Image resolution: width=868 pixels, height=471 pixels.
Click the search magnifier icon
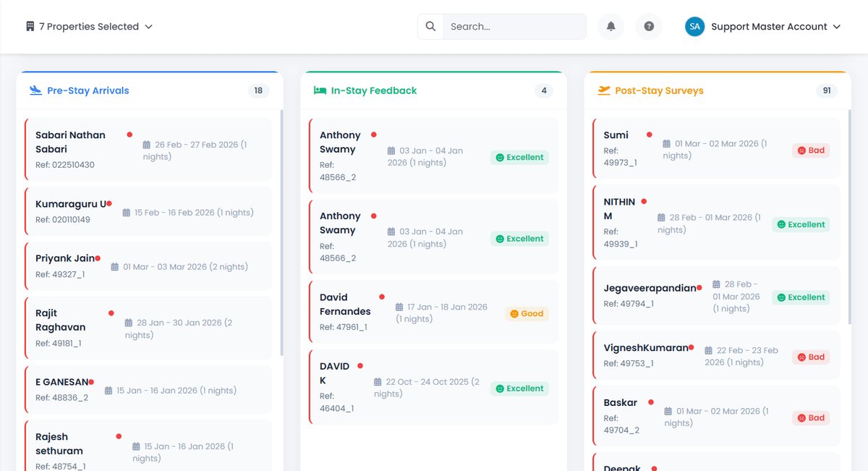430,26
